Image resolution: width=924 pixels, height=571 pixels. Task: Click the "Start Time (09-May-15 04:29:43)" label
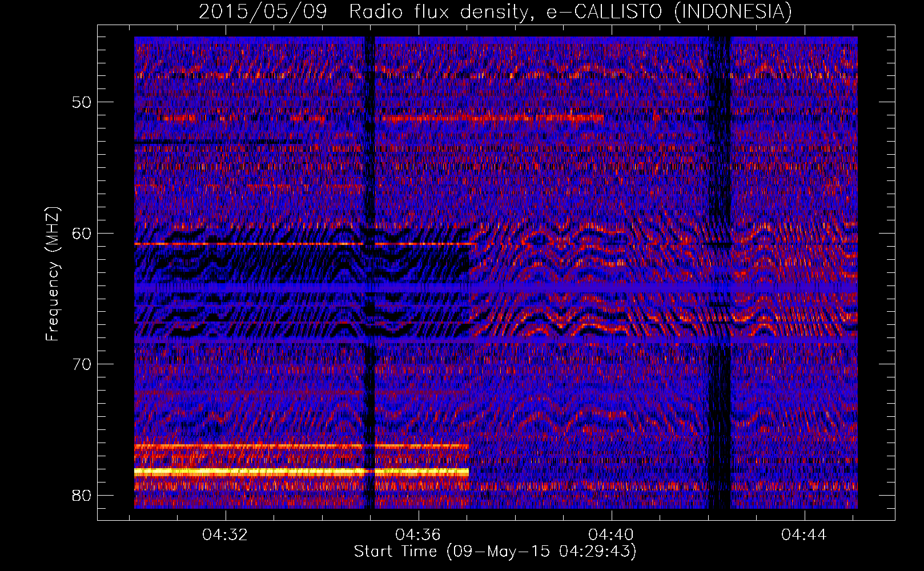point(495,552)
